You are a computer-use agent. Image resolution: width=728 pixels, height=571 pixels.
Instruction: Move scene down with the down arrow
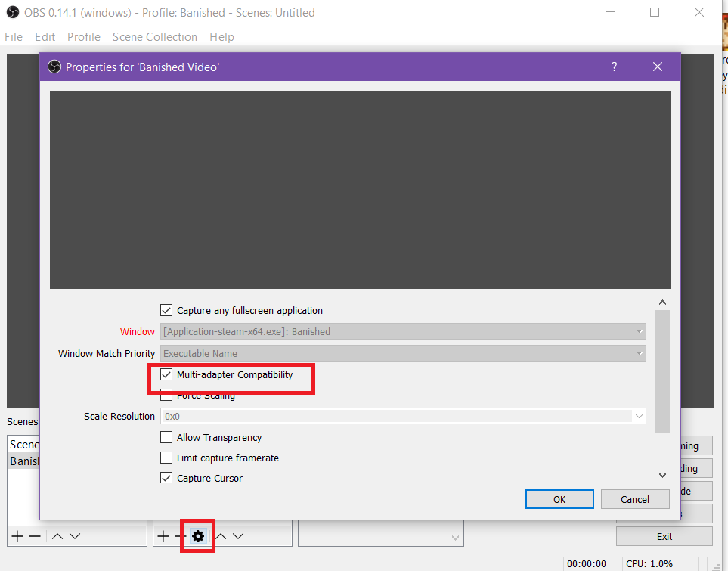click(75, 536)
